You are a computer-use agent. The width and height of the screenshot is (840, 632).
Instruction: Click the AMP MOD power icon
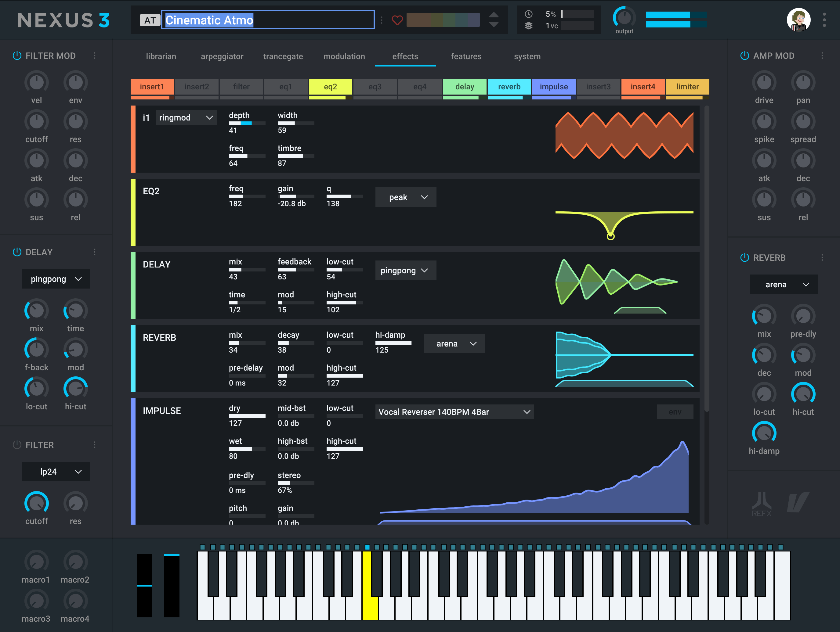(741, 56)
